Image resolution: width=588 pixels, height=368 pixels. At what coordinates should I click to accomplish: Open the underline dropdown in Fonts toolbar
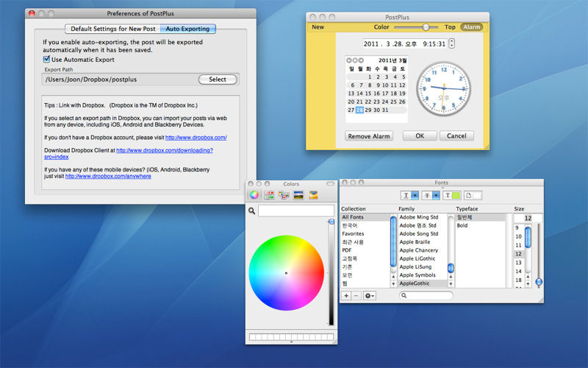point(415,195)
